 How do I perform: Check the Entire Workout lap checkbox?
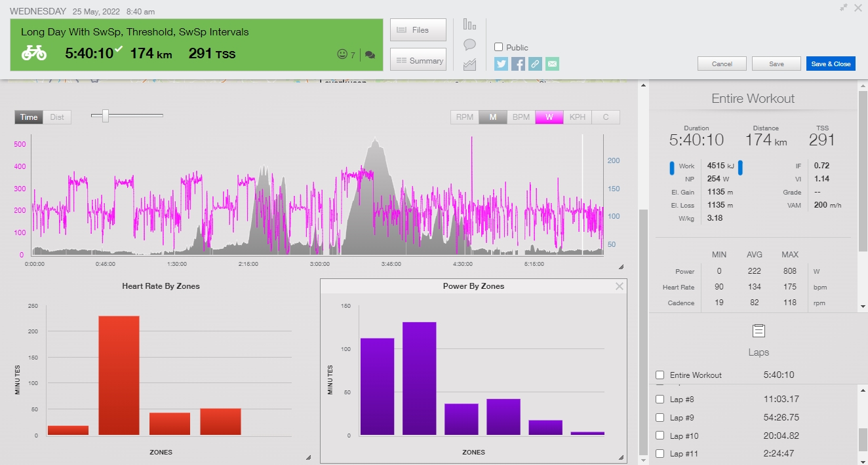coord(660,375)
